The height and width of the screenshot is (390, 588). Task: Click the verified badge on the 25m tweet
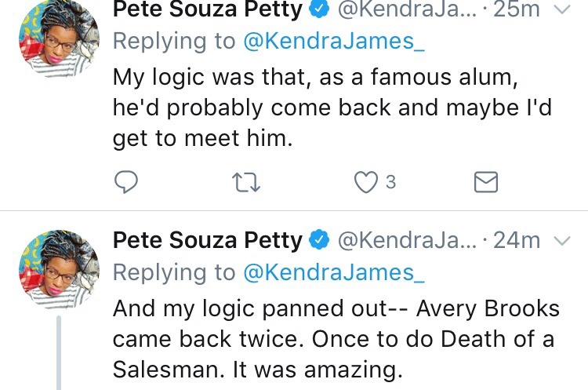point(321,10)
